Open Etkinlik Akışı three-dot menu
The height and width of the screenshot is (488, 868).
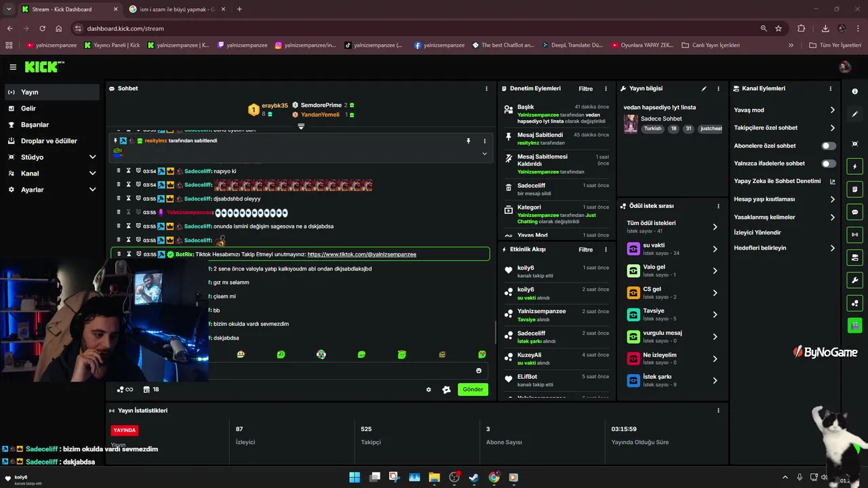(x=606, y=249)
